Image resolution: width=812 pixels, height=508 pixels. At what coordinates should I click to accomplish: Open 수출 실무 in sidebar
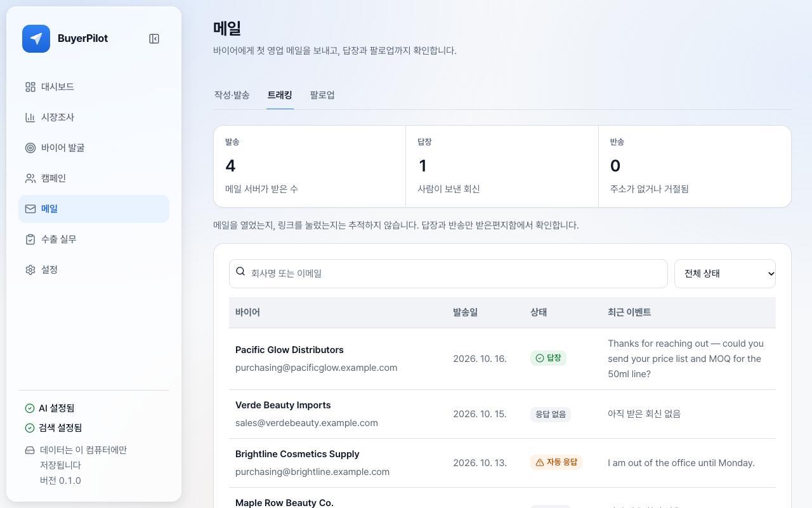coord(94,239)
